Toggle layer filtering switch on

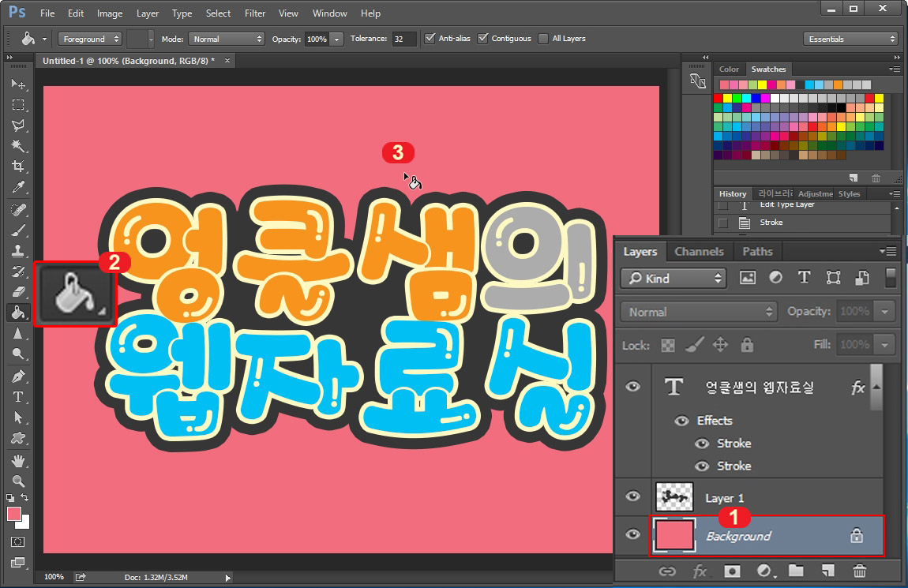(x=891, y=277)
